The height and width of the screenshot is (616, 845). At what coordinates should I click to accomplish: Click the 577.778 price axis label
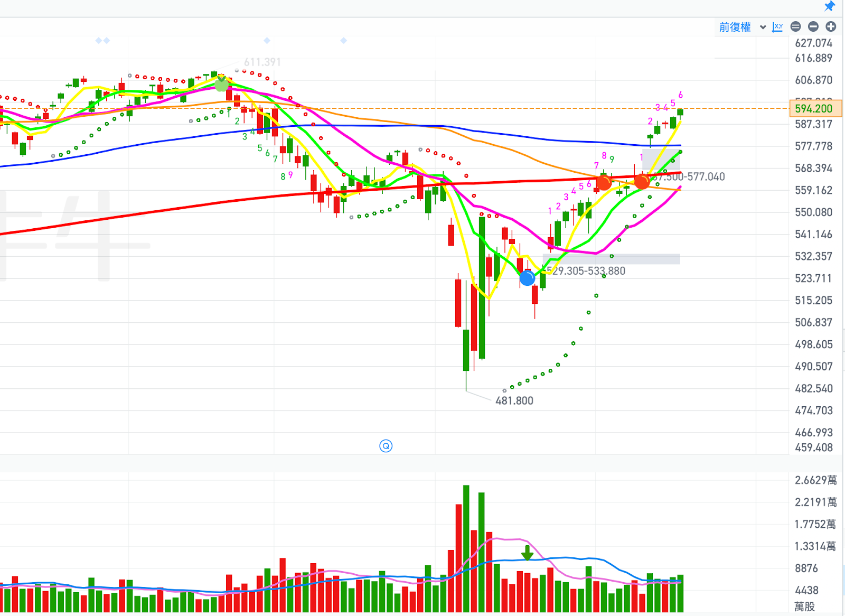tap(813, 146)
